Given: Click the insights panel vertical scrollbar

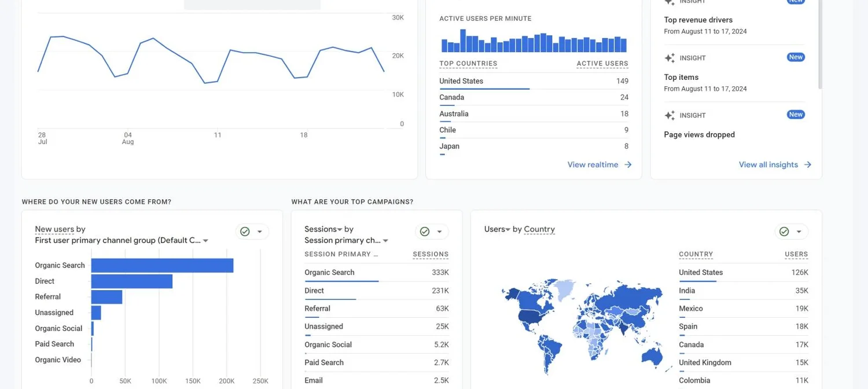Looking at the screenshot, I should point(820,43).
